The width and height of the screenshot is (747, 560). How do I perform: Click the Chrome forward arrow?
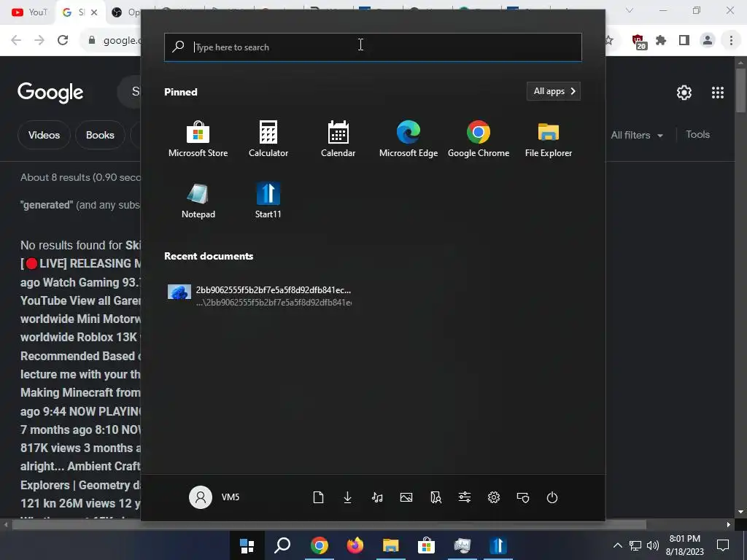pos(39,40)
